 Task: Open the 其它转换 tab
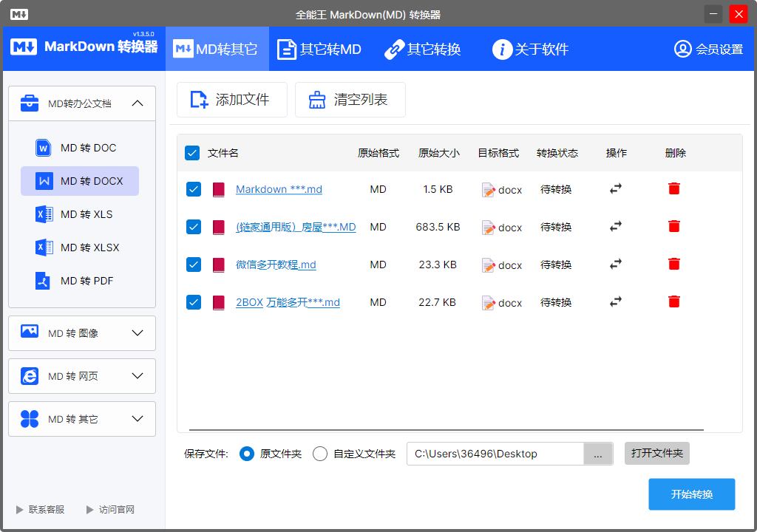click(x=423, y=49)
